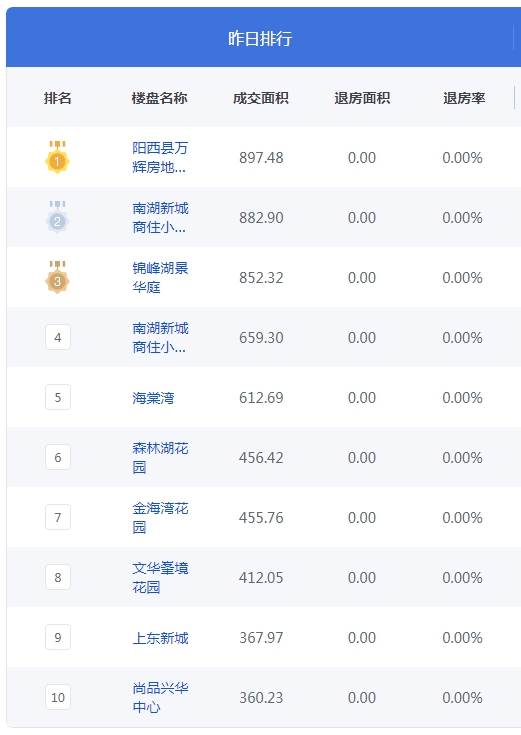Open the 金海湾花园 property link
The height and width of the screenshot is (735, 521).
point(160,518)
